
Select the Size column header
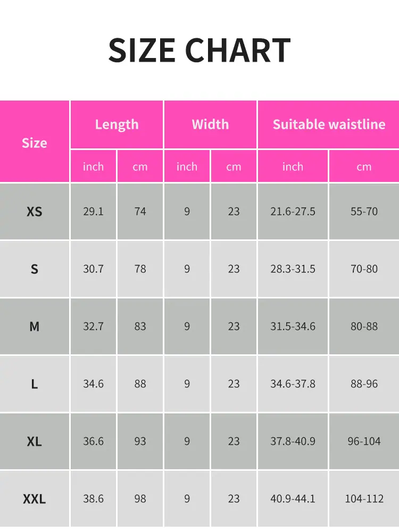point(34,142)
